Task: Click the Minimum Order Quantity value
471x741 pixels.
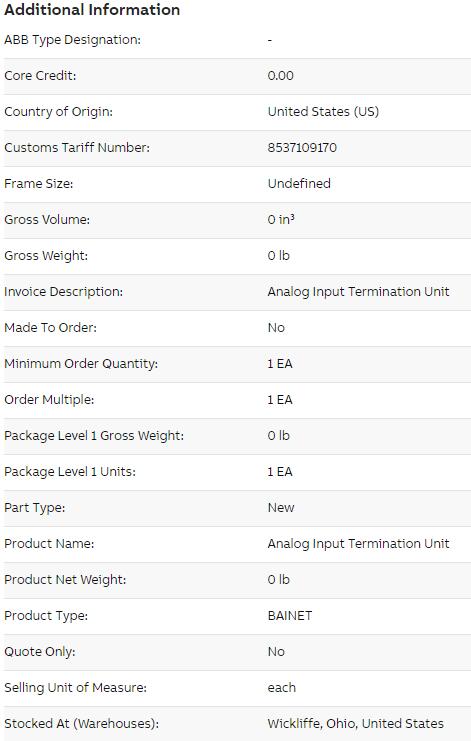Action: pyautogui.click(x=280, y=363)
